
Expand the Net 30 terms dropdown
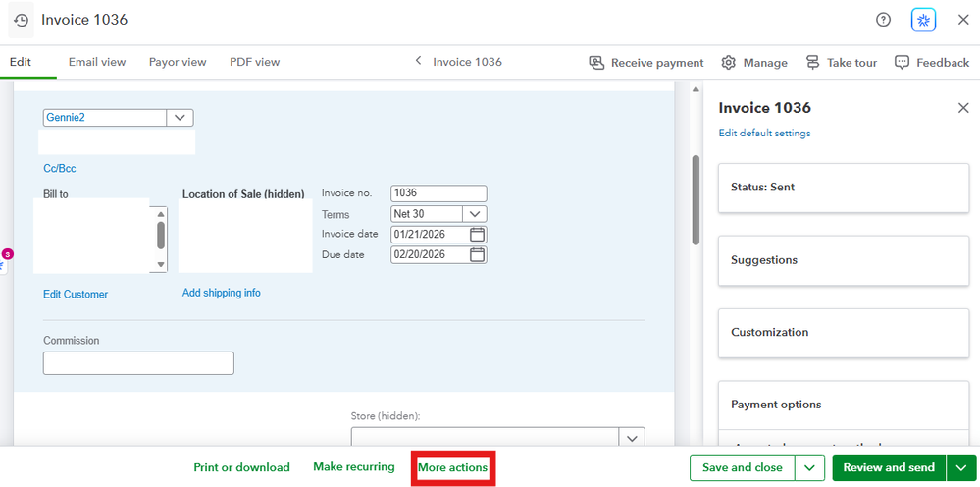[475, 214]
